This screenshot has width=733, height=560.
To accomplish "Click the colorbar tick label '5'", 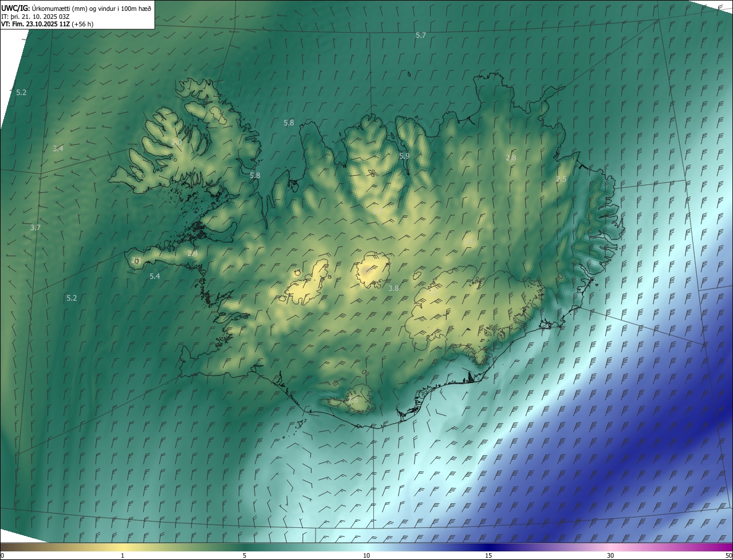I will click(x=245, y=555).
